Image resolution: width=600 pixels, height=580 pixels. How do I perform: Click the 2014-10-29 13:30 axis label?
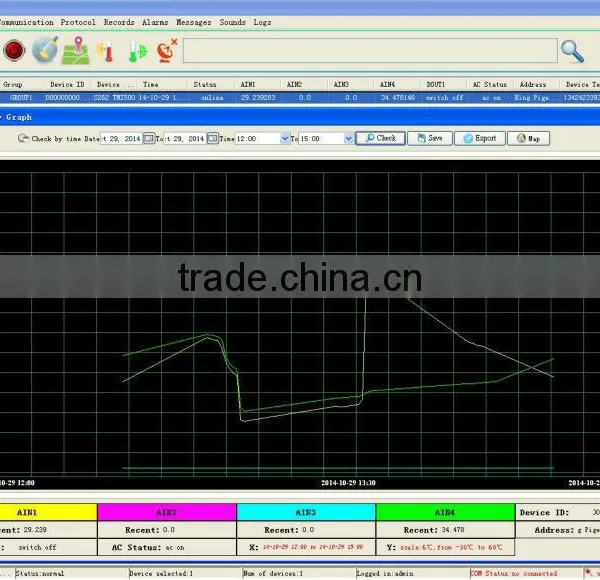[x=348, y=483]
